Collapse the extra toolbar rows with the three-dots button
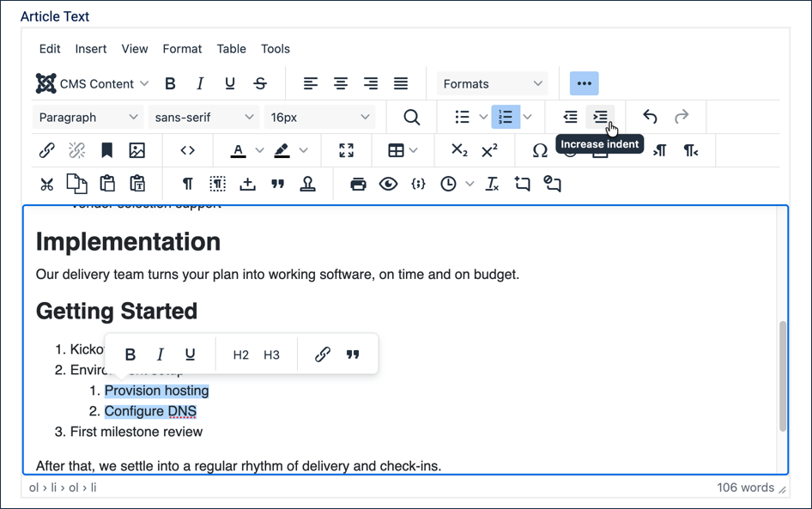 (x=585, y=83)
